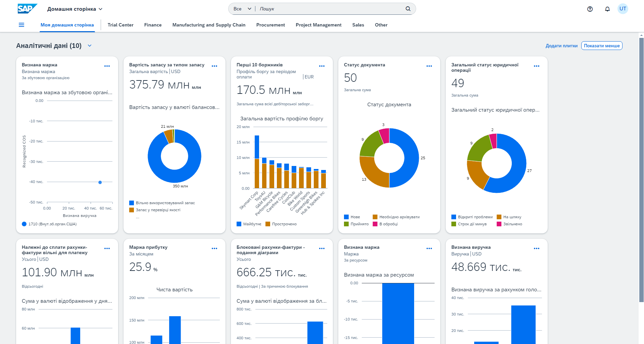The image size is (644, 344).
Task: Open the Все search scope dropdown
Action: [x=242, y=9]
